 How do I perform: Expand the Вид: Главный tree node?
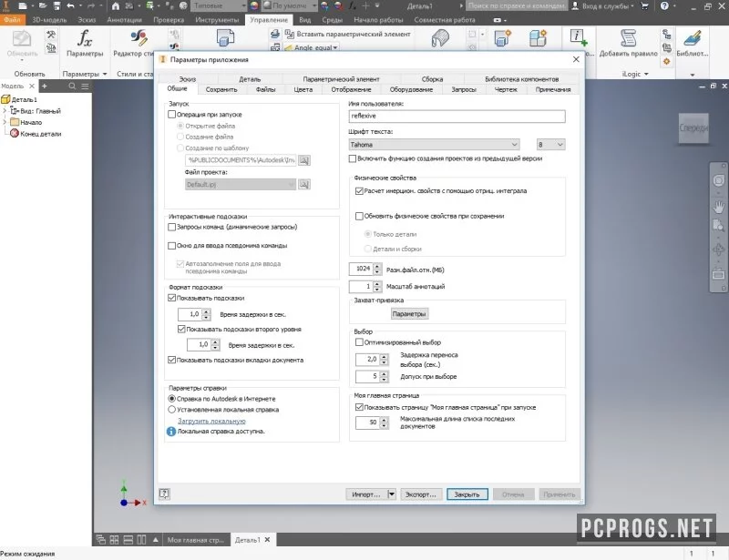[x=5, y=111]
